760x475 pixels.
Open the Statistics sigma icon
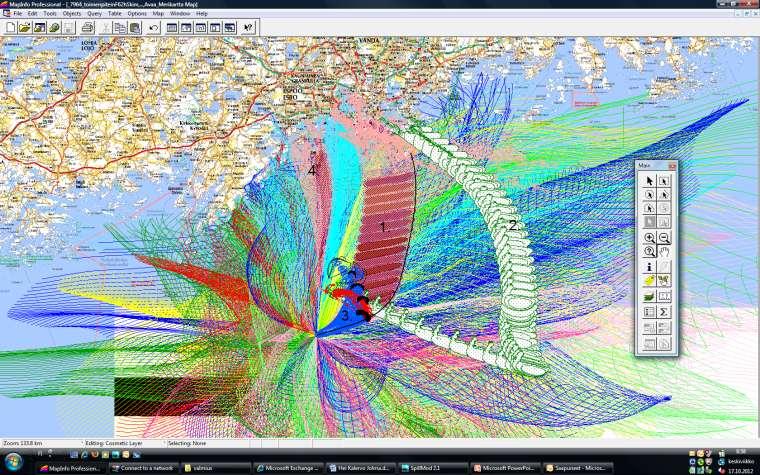coord(664,312)
